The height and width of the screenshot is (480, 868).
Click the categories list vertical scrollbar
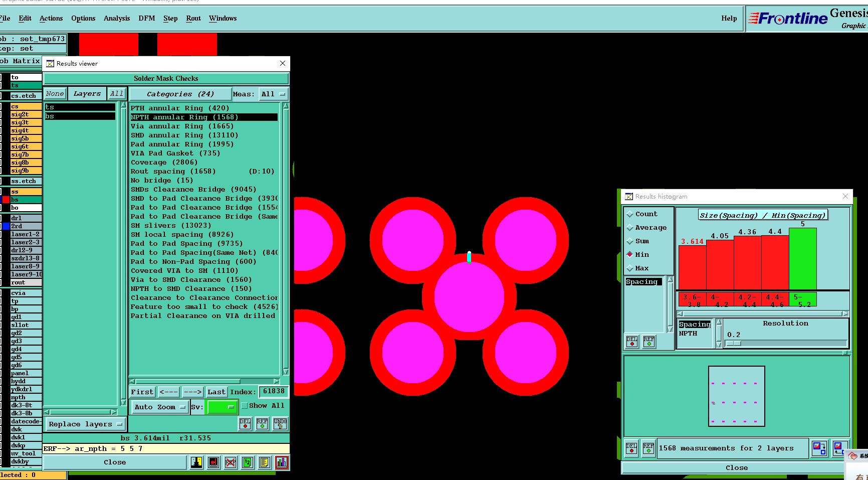[286, 238]
